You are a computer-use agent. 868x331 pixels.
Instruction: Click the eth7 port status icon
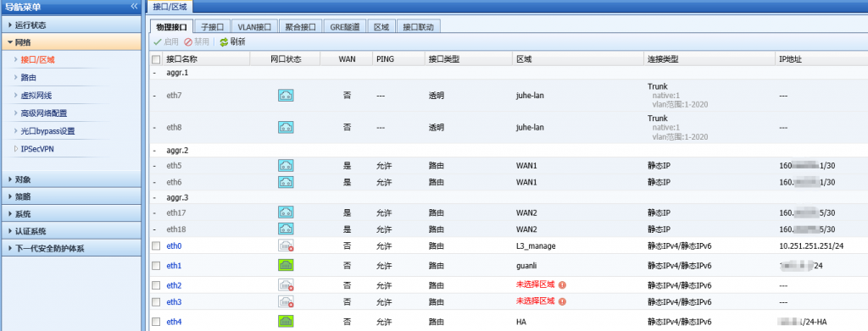[286, 96]
